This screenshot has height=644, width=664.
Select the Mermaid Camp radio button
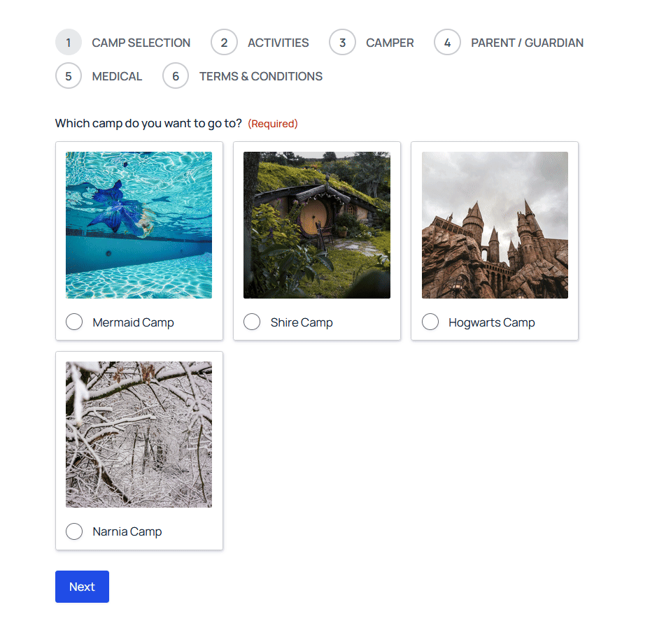(x=74, y=322)
